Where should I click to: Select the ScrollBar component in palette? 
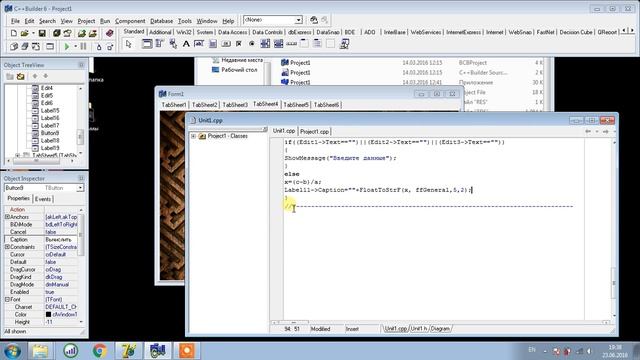(291, 44)
